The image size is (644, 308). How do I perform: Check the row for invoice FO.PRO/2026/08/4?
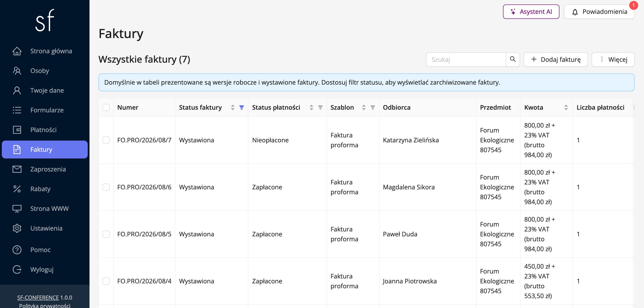pos(106,281)
